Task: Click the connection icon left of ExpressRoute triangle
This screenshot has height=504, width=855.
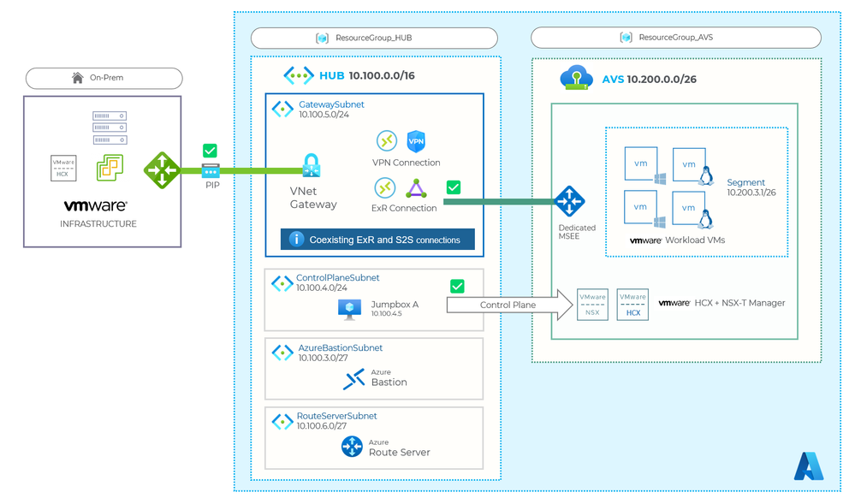Action: (x=385, y=188)
